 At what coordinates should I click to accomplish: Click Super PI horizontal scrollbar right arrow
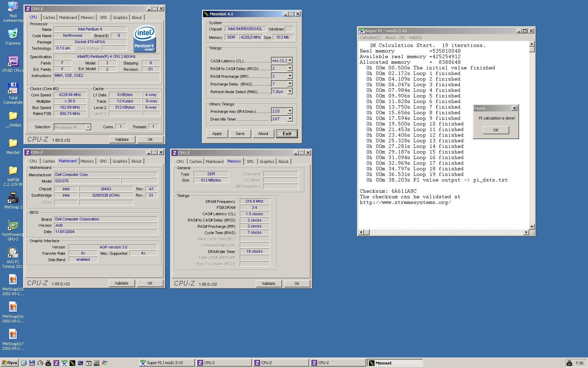point(526,232)
